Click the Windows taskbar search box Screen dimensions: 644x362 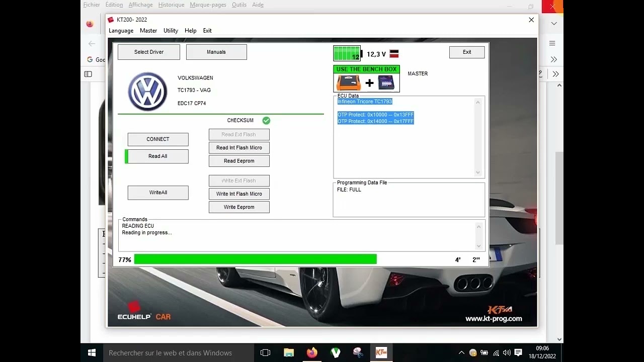(179, 352)
